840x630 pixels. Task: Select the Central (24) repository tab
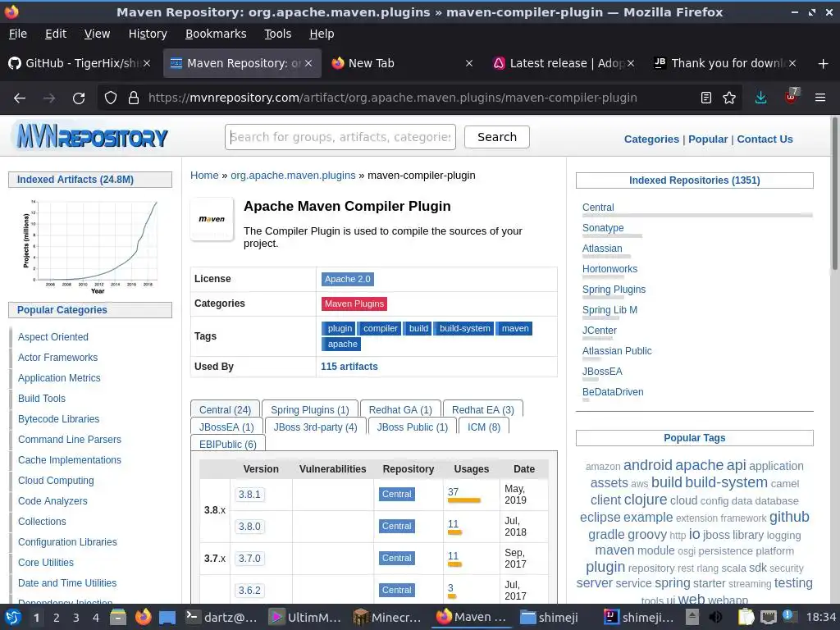coord(225,410)
